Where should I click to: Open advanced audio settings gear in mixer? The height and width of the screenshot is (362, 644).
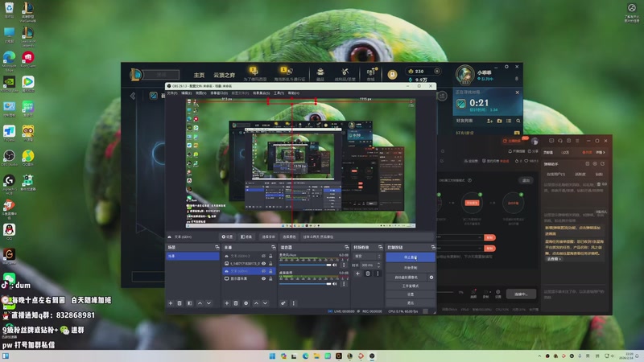282,303
